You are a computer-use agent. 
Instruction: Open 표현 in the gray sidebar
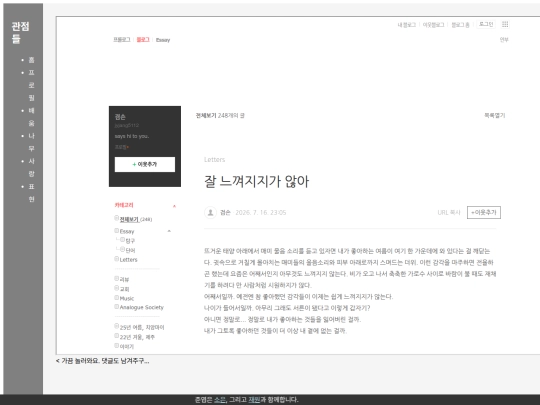coord(31,193)
